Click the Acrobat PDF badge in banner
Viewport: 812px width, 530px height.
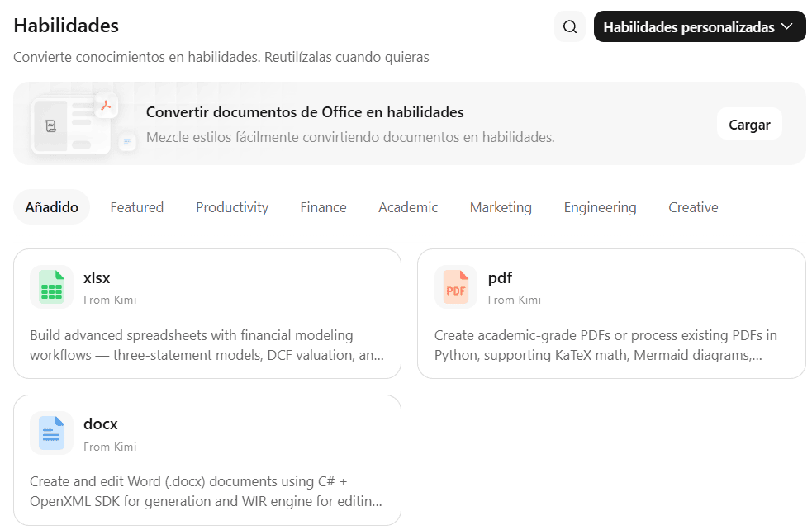[107, 106]
